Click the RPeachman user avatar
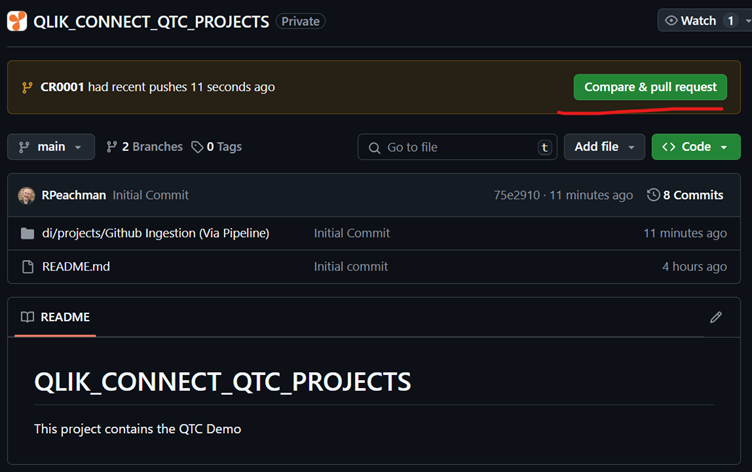 pos(26,195)
